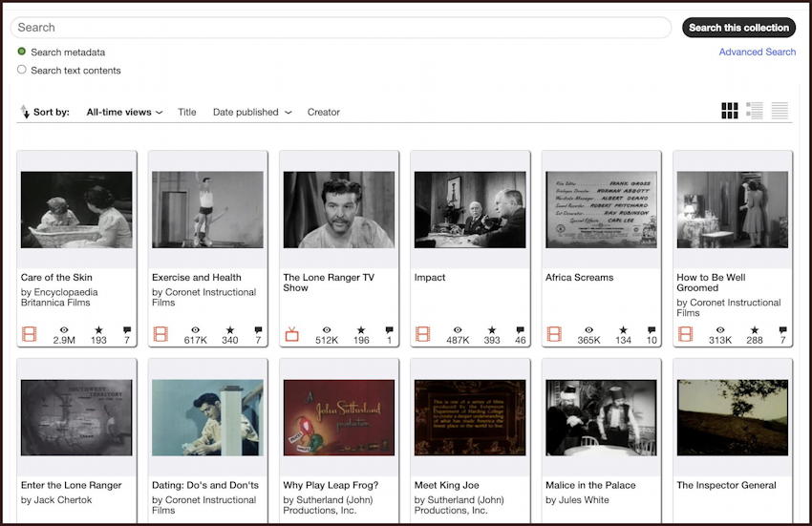812x526 pixels.
Task: Sort results by Creator
Action: (324, 112)
